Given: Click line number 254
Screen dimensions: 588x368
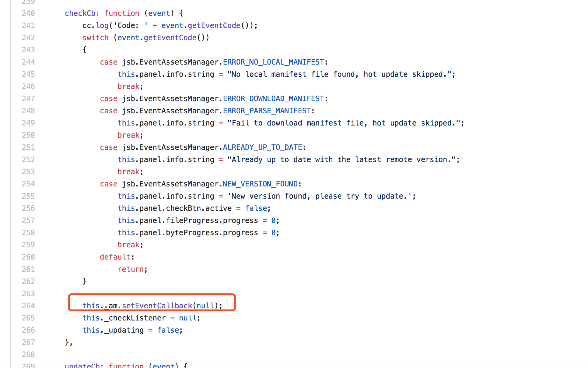Looking at the screenshot, I should click(x=28, y=184).
